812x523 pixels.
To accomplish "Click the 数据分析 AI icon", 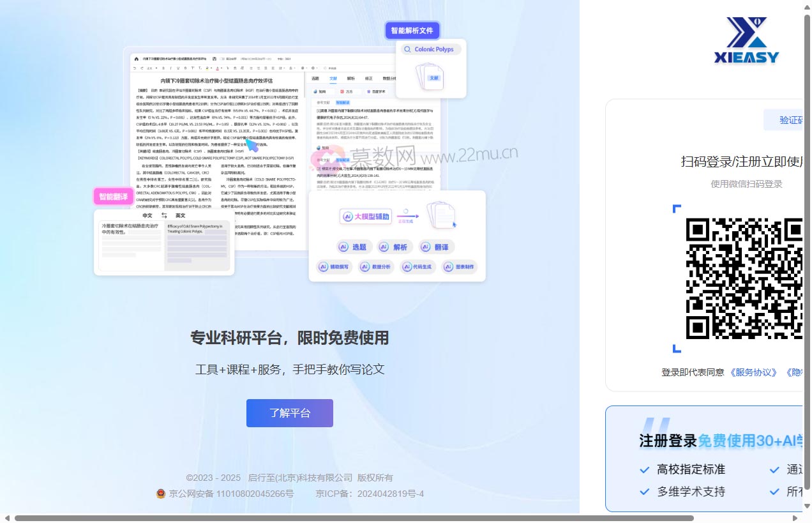I will click(x=365, y=268).
